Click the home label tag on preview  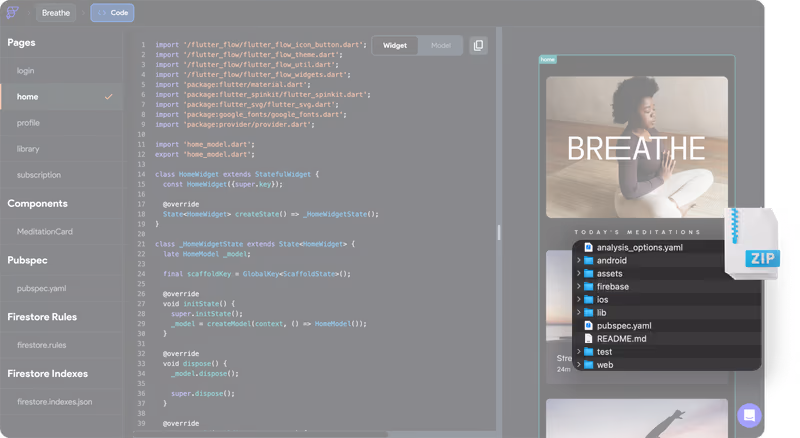547,60
